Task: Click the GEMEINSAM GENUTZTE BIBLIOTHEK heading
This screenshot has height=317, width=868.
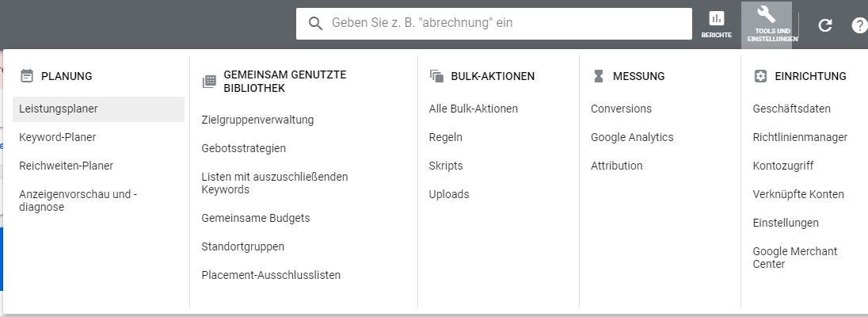Action: click(285, 82)
